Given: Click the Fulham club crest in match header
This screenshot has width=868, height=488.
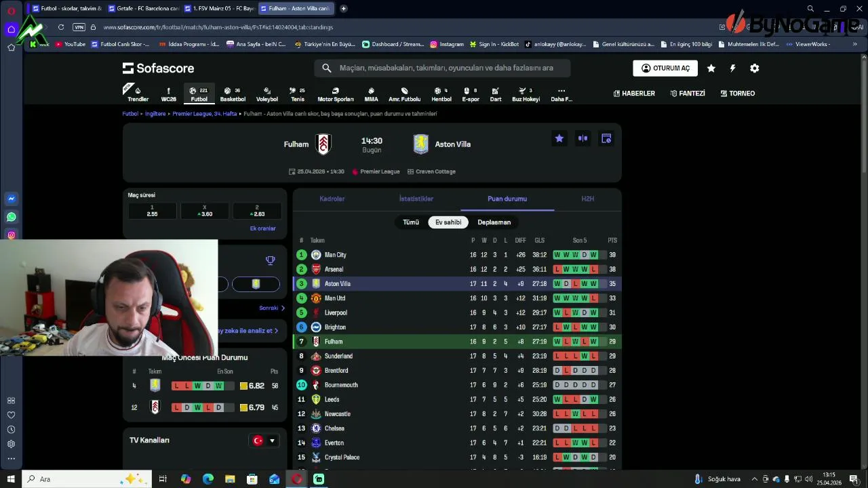Looking at the screenshot, I should (x=323, y=144).
